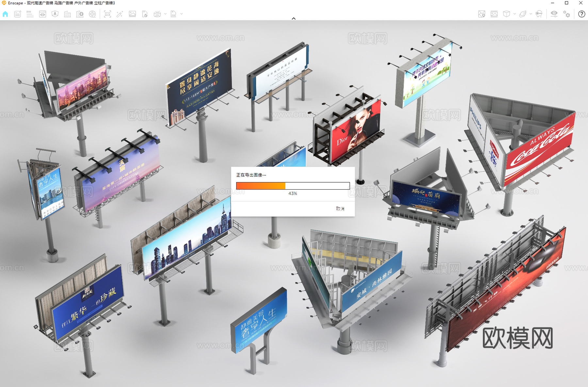The width and height of the screenshot is (588, 387).
Task: Open the video editor film reel icon
Action: [92, 14]
